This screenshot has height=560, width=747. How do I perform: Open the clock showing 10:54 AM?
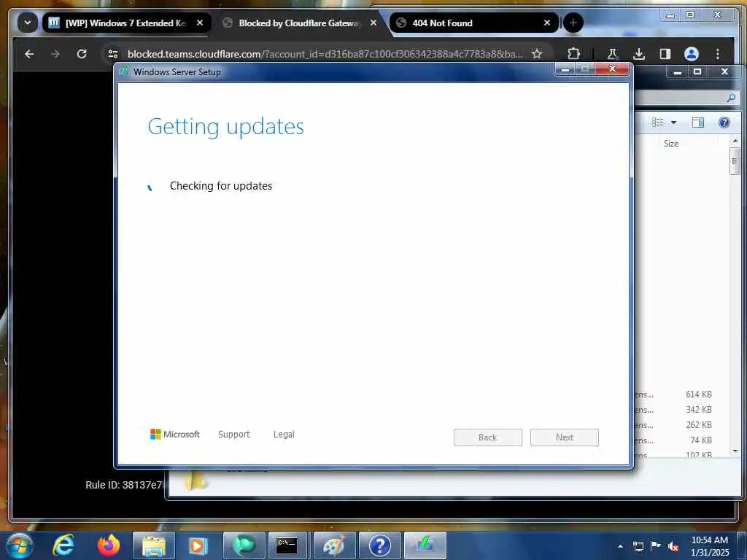(x=709, y=546)
